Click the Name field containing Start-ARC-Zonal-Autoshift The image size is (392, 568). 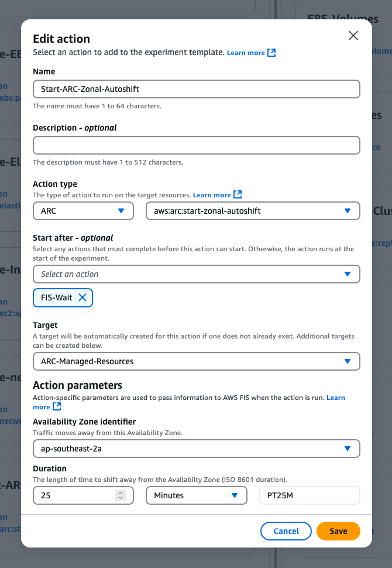tap(196, 89)
